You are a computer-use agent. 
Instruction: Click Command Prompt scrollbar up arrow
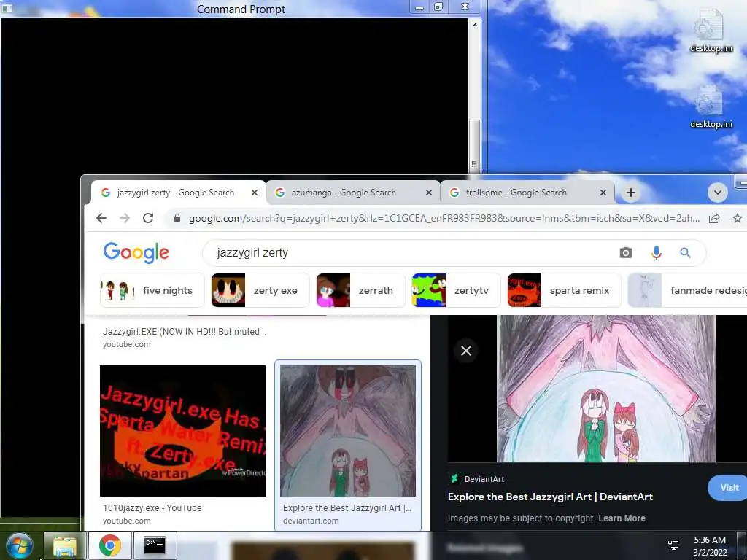coord(474,24)
